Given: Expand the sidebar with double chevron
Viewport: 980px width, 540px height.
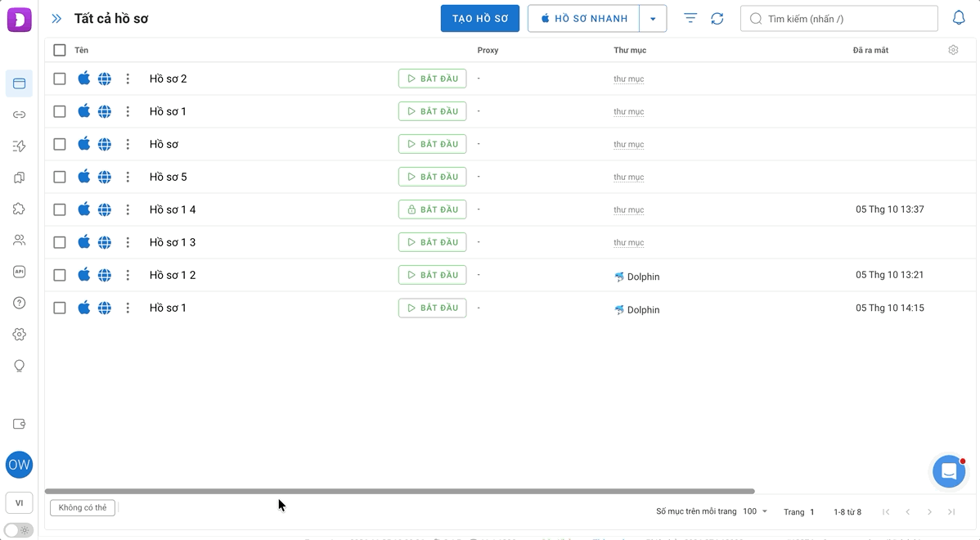Looking at the screenshot, I should pyautogui.click(x=56, y=19).
